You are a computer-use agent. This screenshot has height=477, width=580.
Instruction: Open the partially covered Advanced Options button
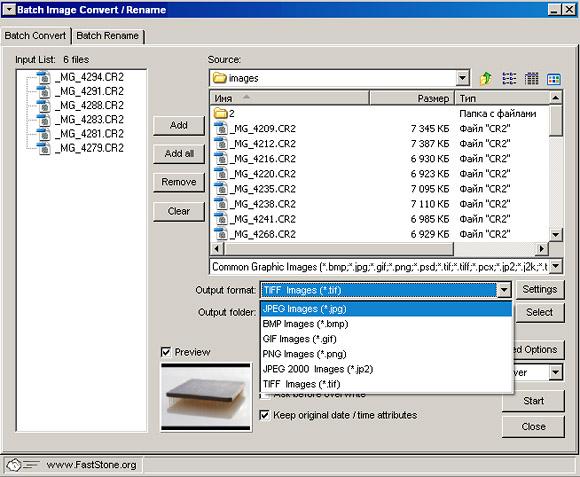click(x=539, y=349)
